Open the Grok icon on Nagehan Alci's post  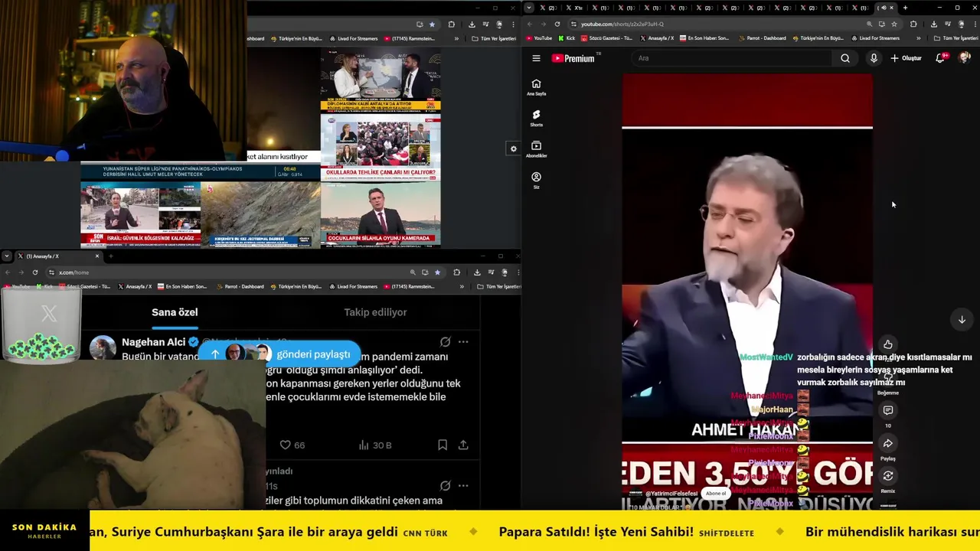[445, 342]
